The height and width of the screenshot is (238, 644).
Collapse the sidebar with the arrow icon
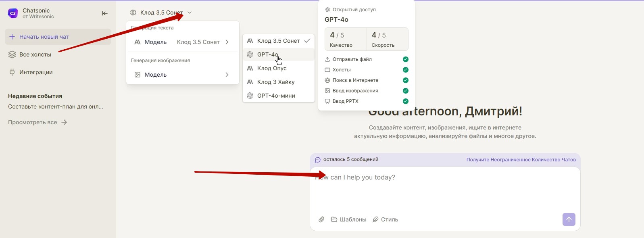(x=105, y=13)
